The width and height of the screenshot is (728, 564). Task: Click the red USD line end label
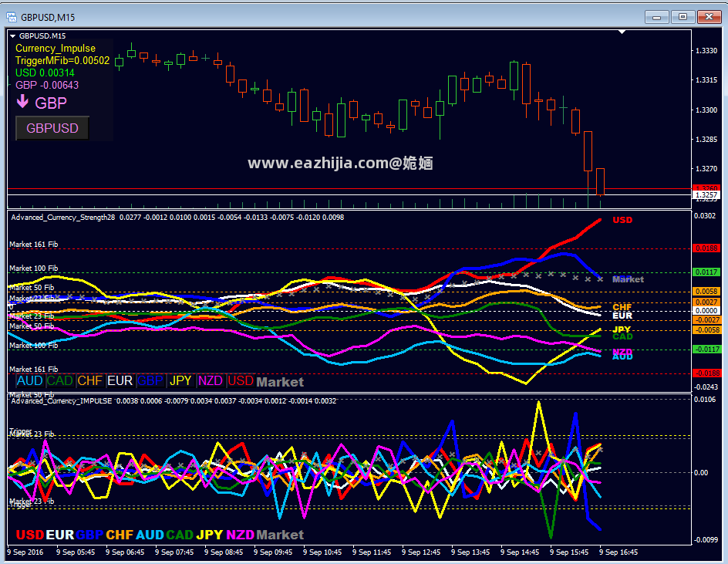pyautogui.click(x=622, y=220)
